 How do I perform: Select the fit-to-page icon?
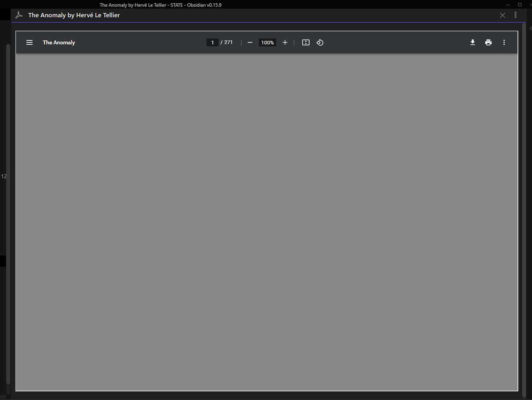pos(306,42)
